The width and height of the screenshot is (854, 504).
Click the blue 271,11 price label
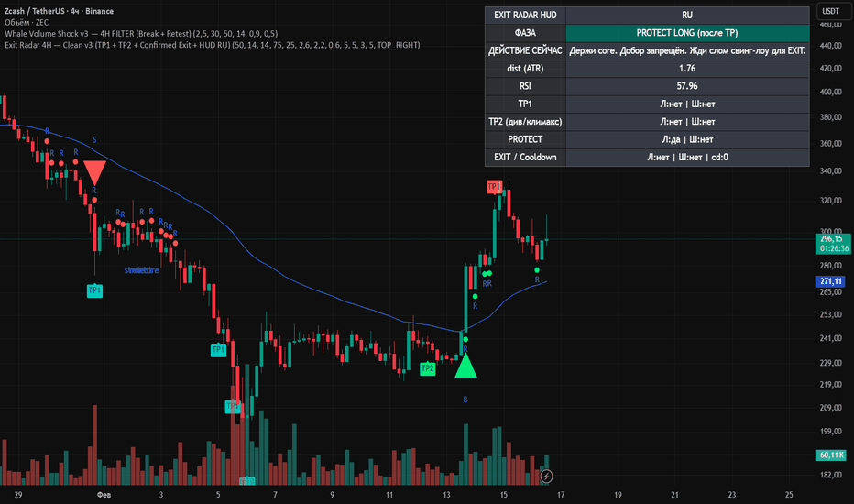(830, 281)
